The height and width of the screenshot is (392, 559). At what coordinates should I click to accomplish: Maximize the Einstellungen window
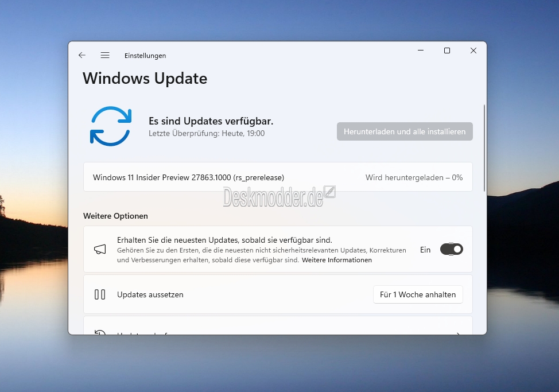click(x=447, y=51)
